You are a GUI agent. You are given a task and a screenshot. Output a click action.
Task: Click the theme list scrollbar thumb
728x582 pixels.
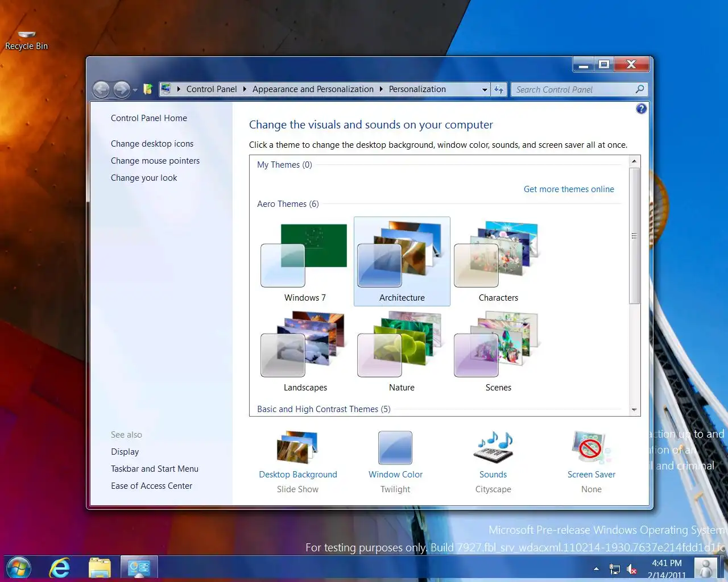point(634,236)
